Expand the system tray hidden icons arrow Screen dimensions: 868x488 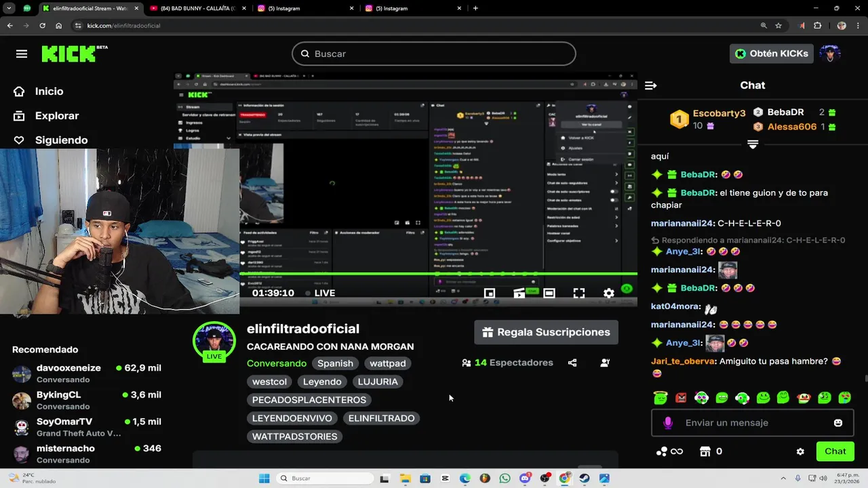(783, 479)
